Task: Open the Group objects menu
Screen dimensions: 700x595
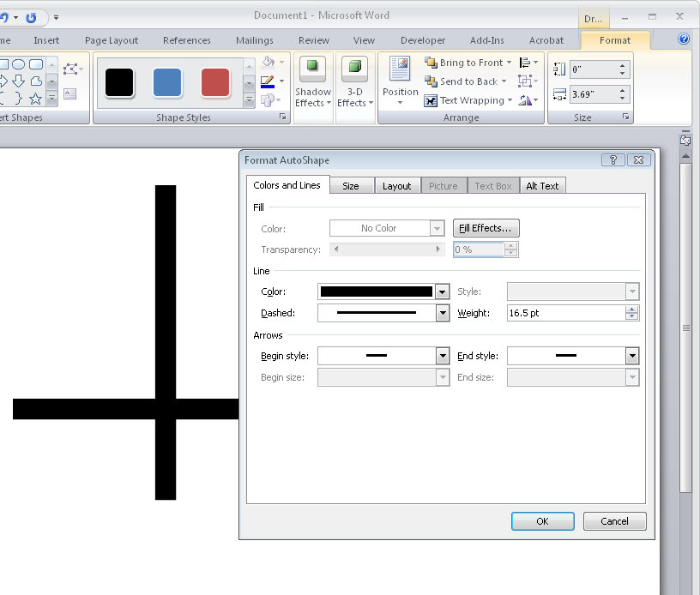Action: (528, 81)
